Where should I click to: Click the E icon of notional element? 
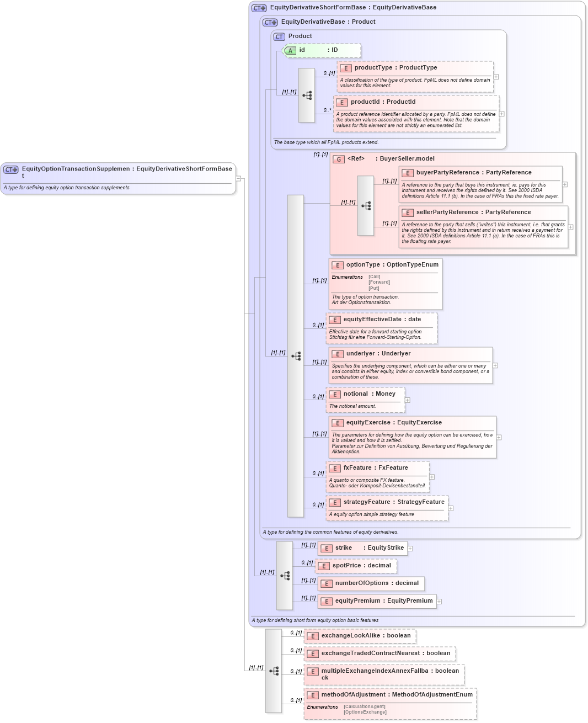(x=335, y=395)
